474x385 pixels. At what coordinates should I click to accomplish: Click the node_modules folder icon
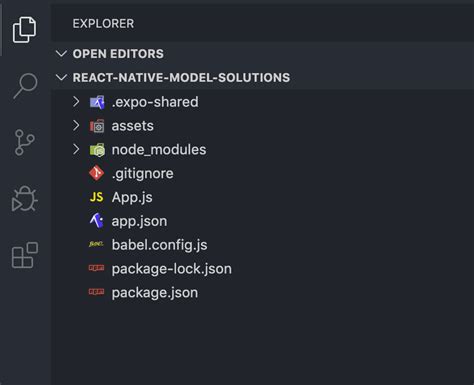click(97, 150)
